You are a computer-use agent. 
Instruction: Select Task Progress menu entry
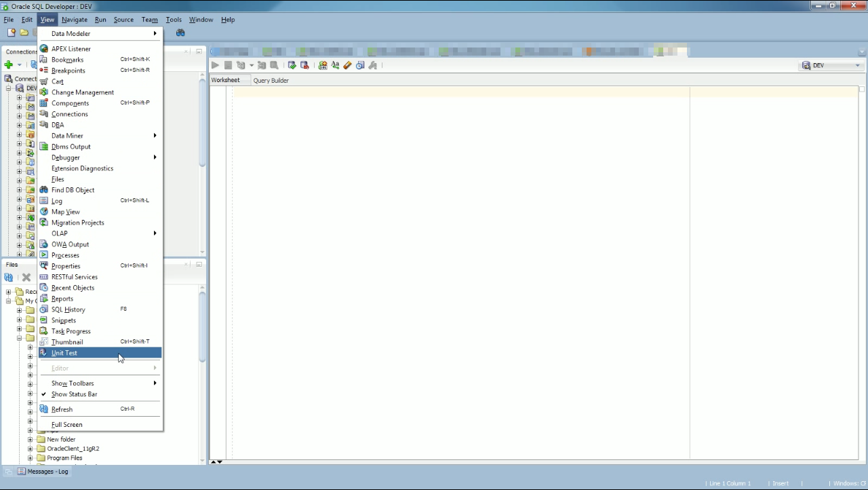click(x=100, y=331)
